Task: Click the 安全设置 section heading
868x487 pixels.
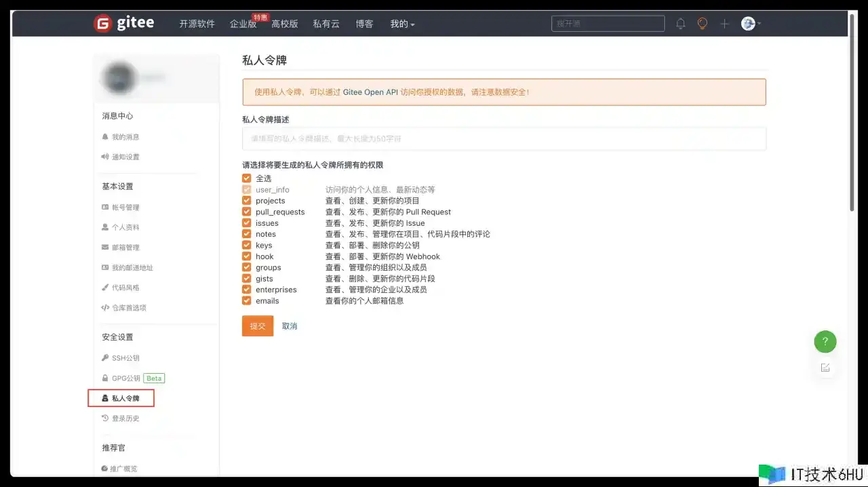Action: click(117, 337)
